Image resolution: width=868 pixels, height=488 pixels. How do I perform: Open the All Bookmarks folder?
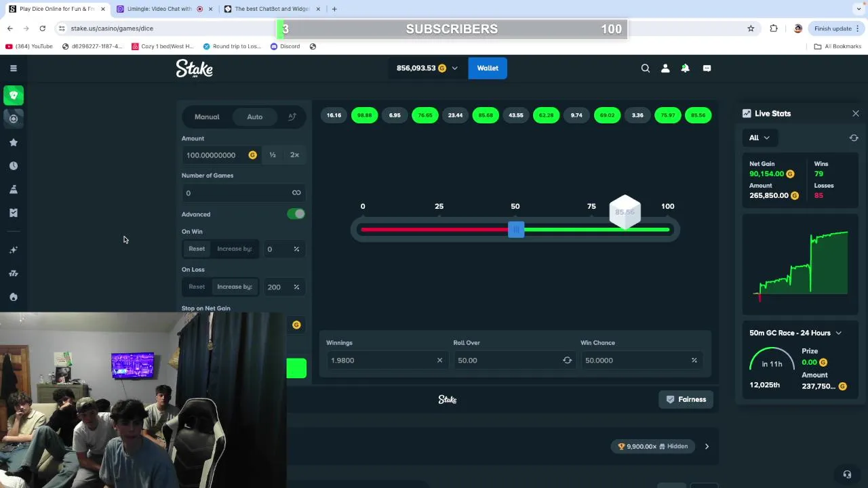tap(837, 46)
